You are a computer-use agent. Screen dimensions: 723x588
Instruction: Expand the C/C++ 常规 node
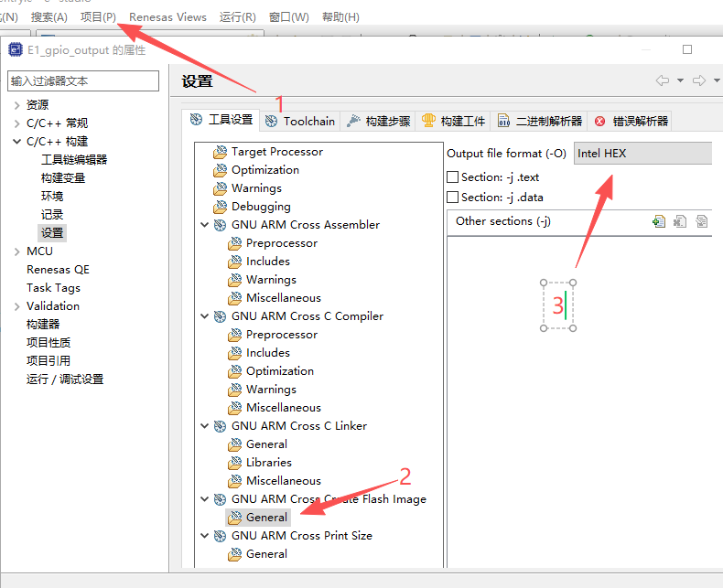pyautogui.click(x=17, y=123)
